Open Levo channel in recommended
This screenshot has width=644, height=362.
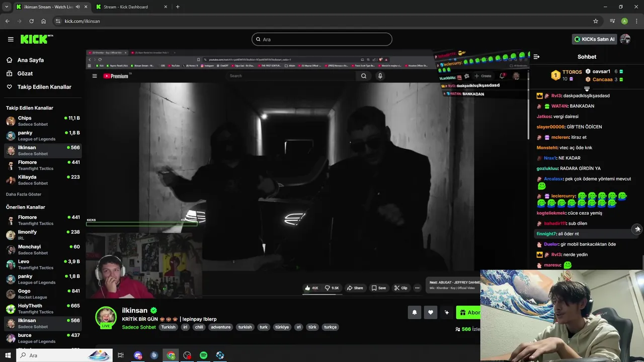(43, 264)
